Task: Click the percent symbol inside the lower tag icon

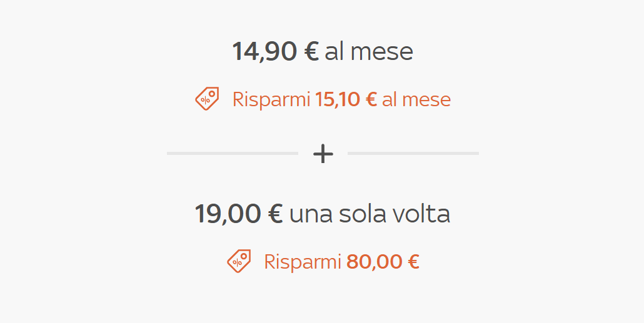Action: pyautogui.click(x=236, y=263)
